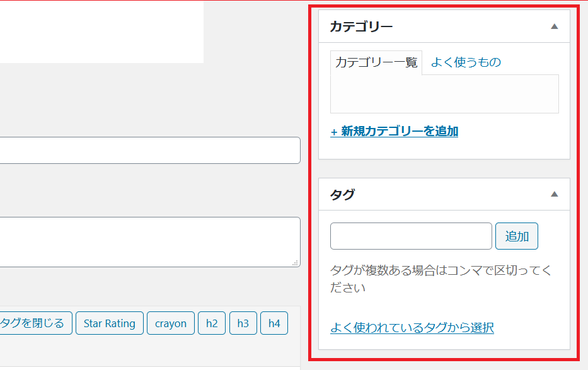Click the タグ panel heading
Image resolution: width=588 pixels, height=370 pixels.
tap(342, 194)
